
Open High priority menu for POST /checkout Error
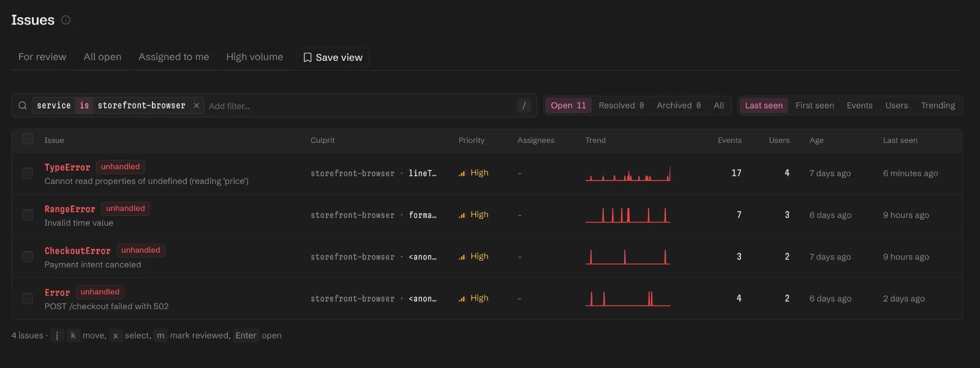coord(473,298)
